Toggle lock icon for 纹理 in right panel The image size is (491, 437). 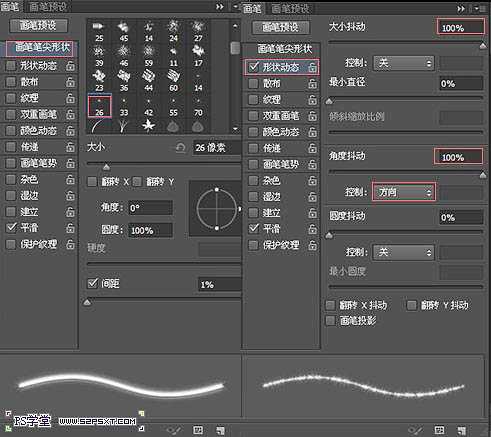tap(312, 99)
